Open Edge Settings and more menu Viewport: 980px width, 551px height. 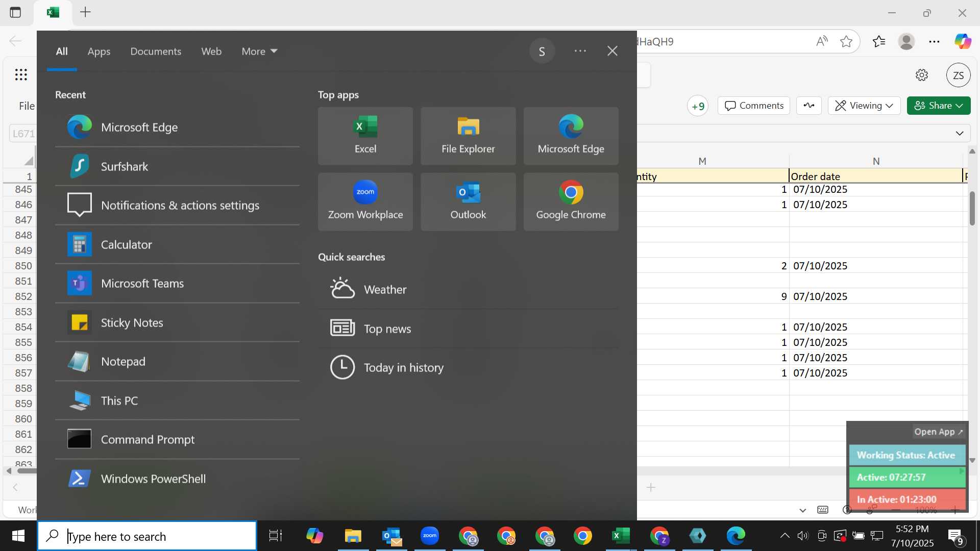[x=934, y=41]
